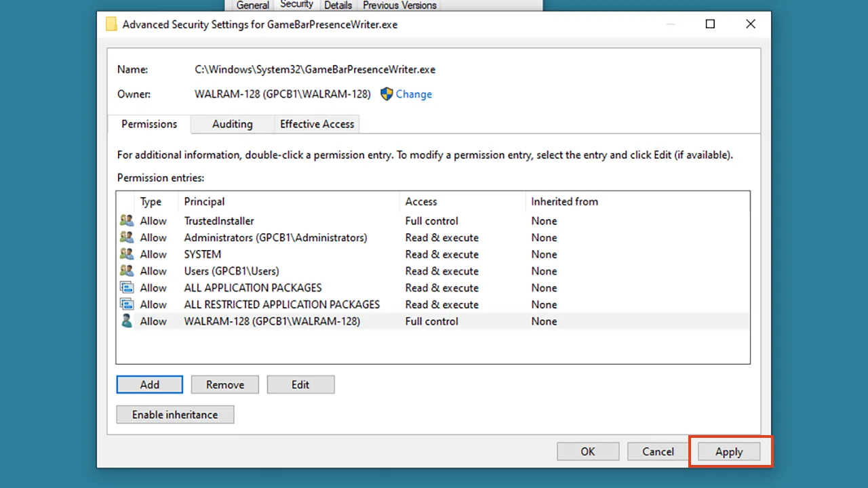Click the None inherited value for TrustedInstaller
The image size is (868, 488).
click(544, 221)
